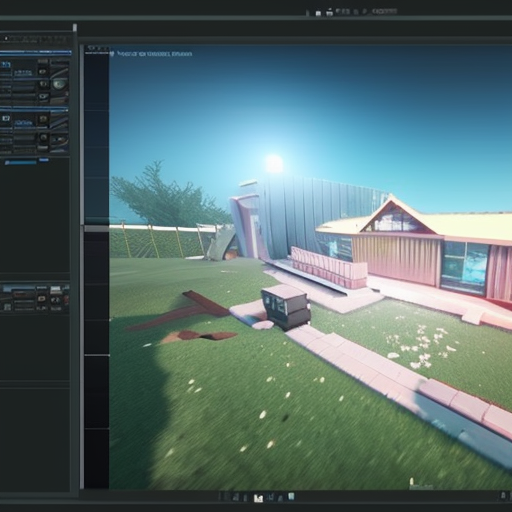Viewport: 512px width, 512px height.
Task: Click the gray scrollbar handle atop left panel
Action: (x=75, y=27)
